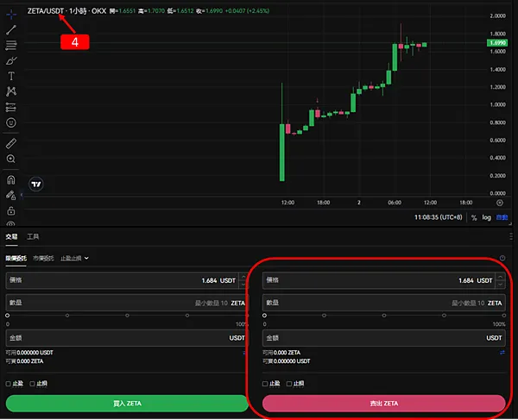Viewport: 518px width, 420px height.
Task: Click the green buy ZETA button
Action: 127,403
